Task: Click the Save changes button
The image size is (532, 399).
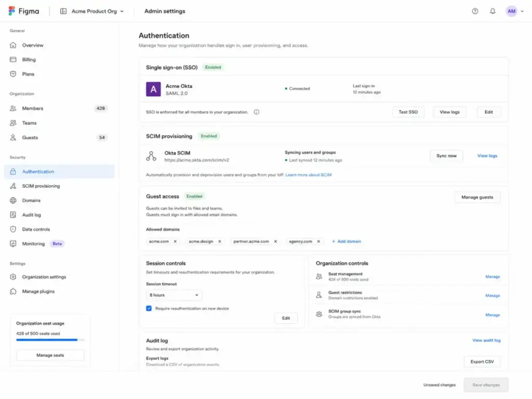Action: point(486,385)
